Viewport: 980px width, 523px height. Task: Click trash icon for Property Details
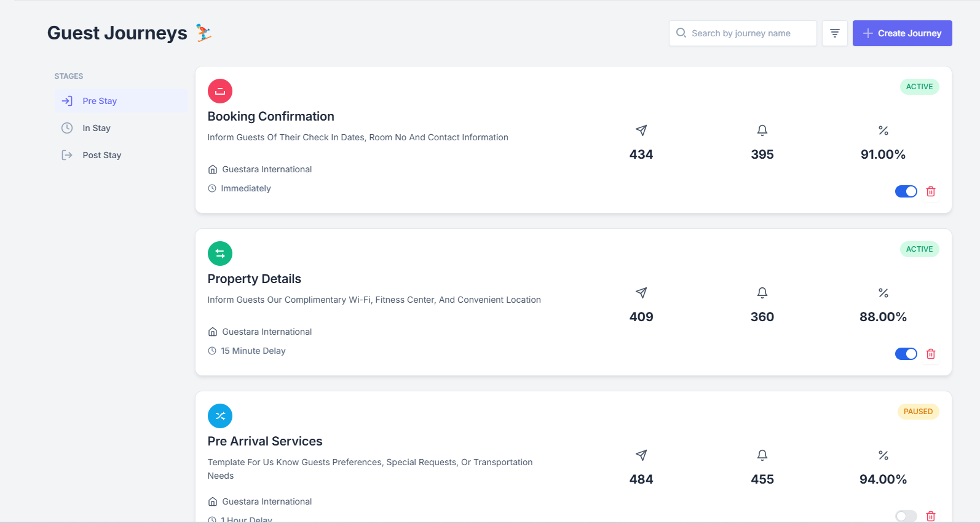(x=930, y=354)
